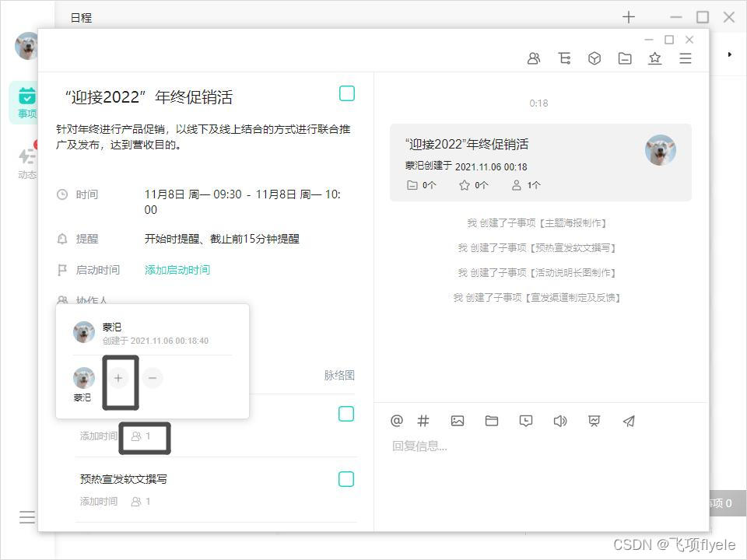Click 添加时间 under 预热宣发软文撰写
Viewport: 747px width, 560px height.
point(99,502)
